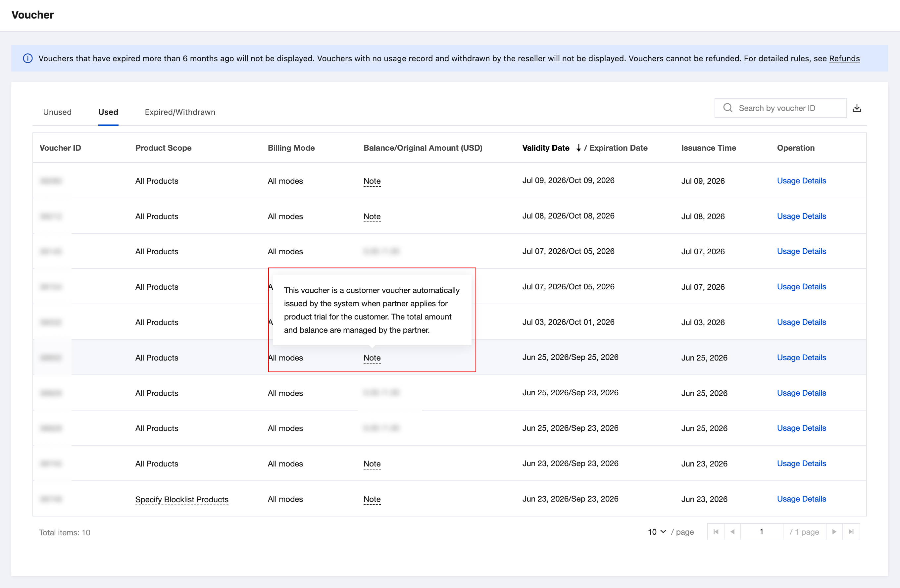This screenshot has height=588, width=900.
Task: Open Usage Details for the Jul 08, 2026 voucher
Action: pyautogui.click(x=801, y=216)
